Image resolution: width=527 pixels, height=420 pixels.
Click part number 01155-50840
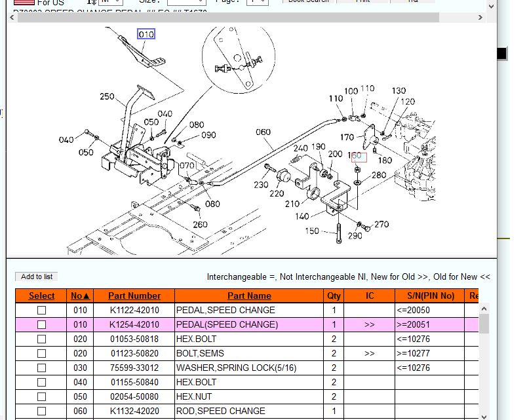[134, 383]
